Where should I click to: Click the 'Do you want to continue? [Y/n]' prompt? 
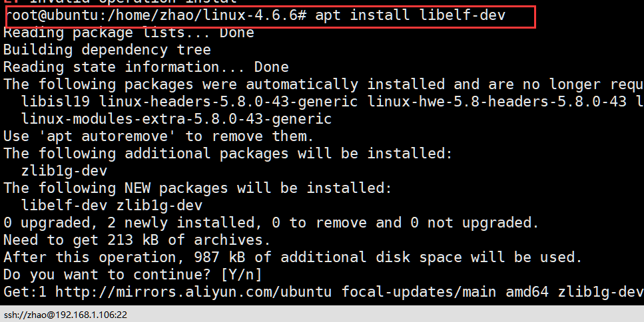pos(133,275)
